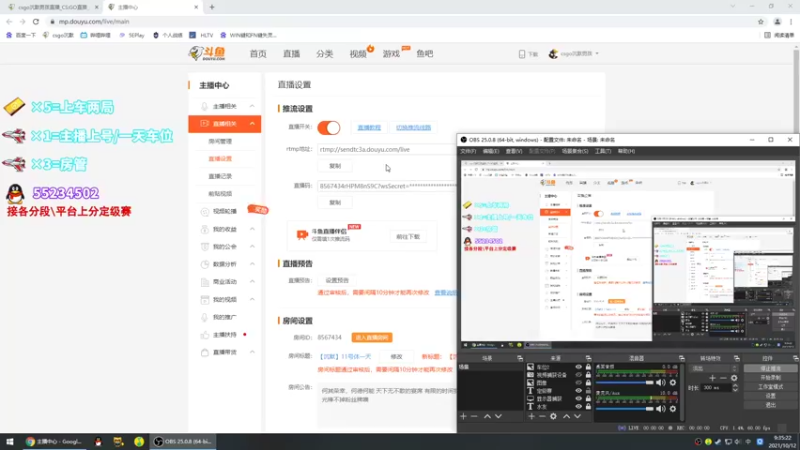This screenshot has height=450, width=800.
Task: Open the user account dropdown in Douyu header
Action: pos(574,54)
